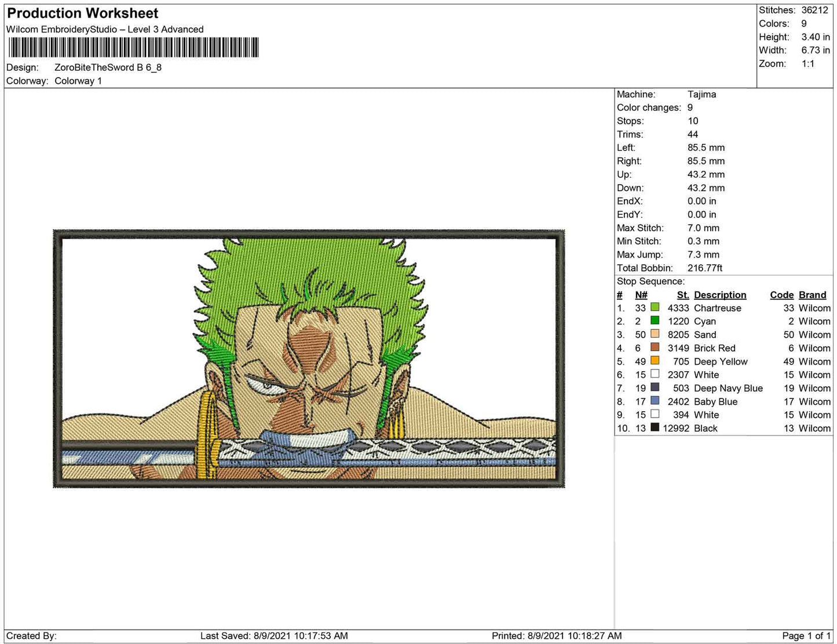Click the stitch count "1220"

(678, 321)
